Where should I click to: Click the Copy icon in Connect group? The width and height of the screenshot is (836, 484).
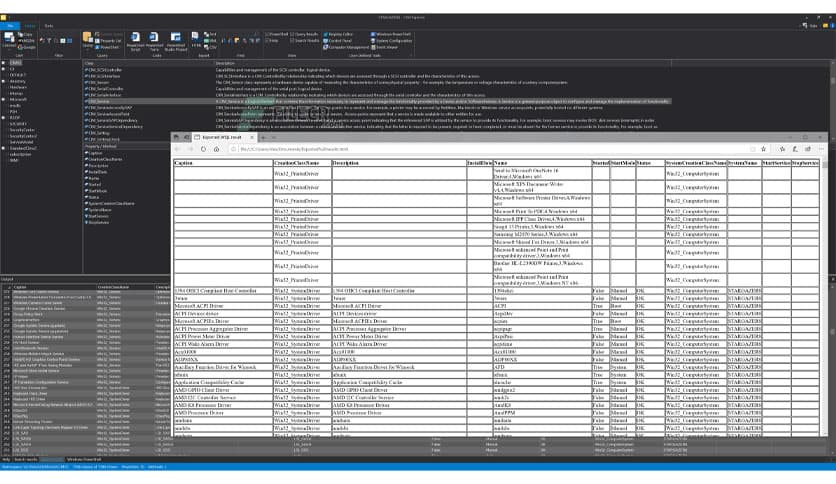[x=25, y=34]
